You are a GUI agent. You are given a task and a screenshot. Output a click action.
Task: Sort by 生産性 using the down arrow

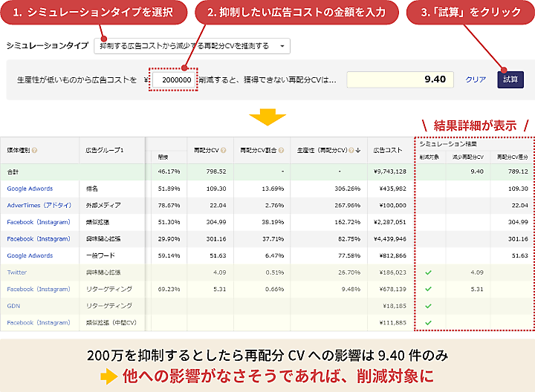(358, 150)
